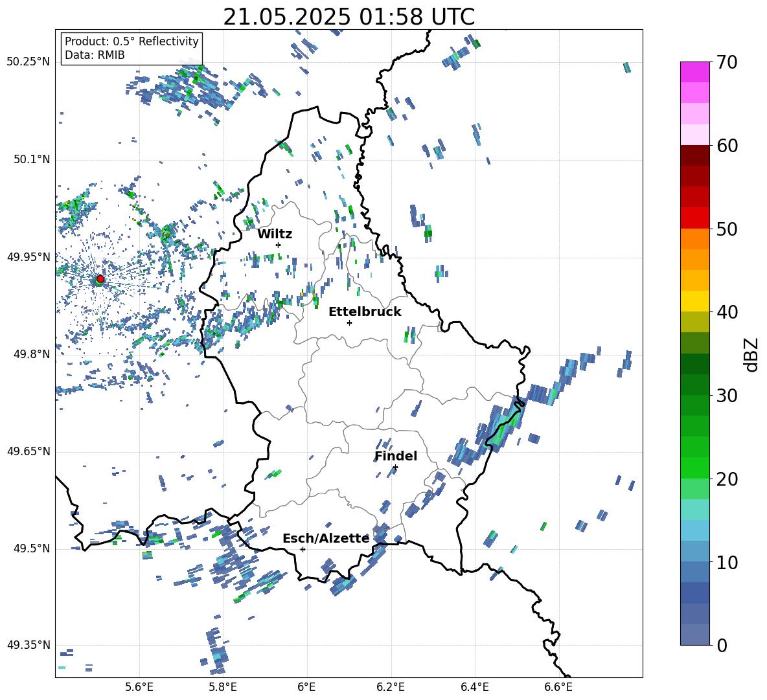This screenshot has height=700, width=767.
Task: Click the magenta top colorbar segment
Action: (x=695, y=72)
